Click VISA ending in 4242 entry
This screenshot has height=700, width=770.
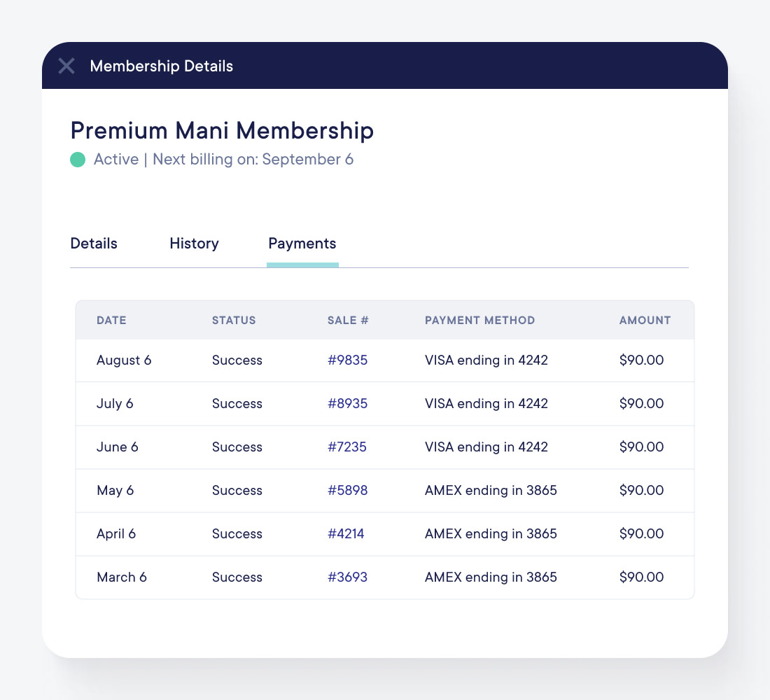click(x=486, y=360)
